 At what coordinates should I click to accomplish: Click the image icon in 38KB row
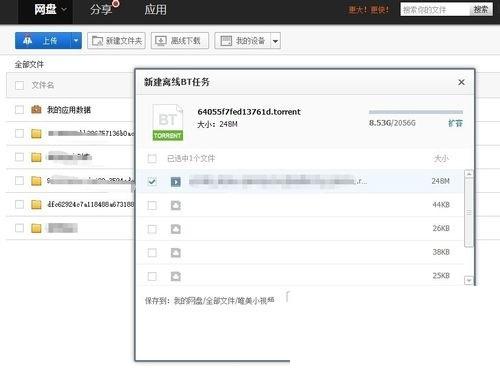coord(176,253)
